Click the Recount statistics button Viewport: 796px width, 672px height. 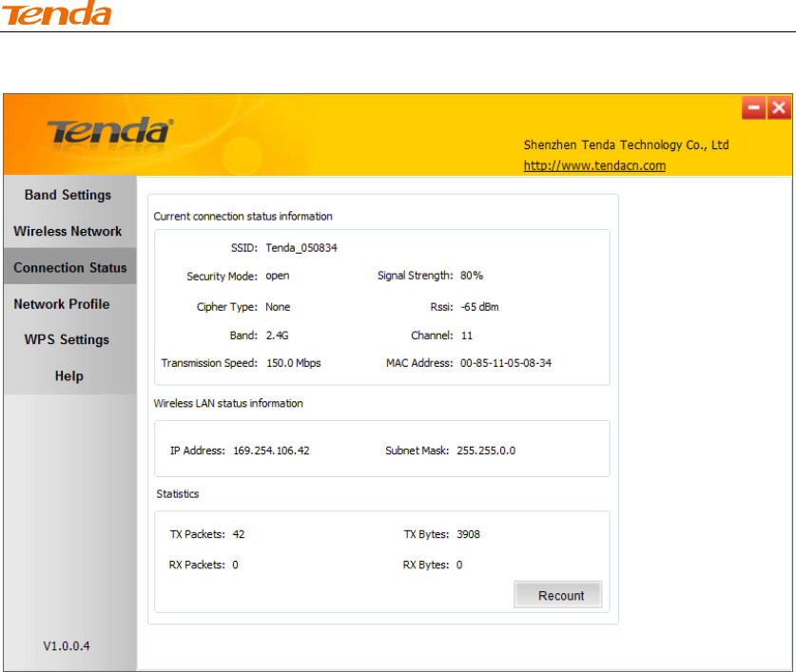tap(558, 595)
